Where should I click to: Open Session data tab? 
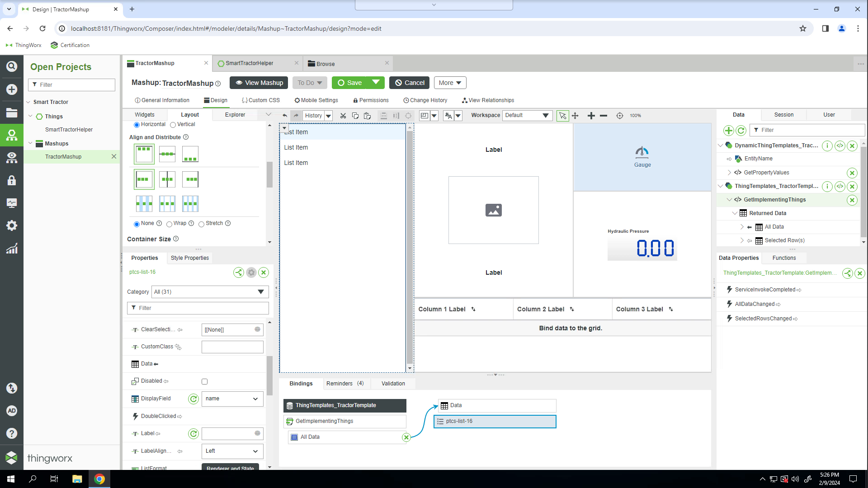click(x=784, y=115)
